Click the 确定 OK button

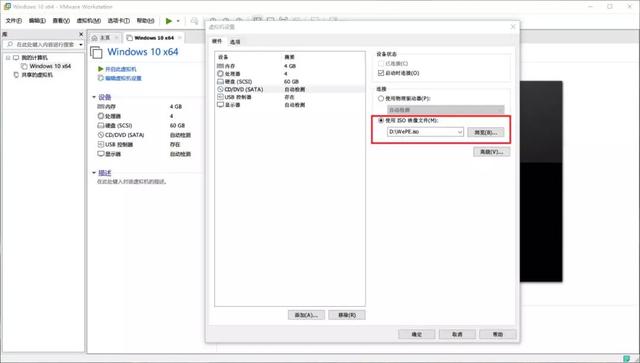417,334
